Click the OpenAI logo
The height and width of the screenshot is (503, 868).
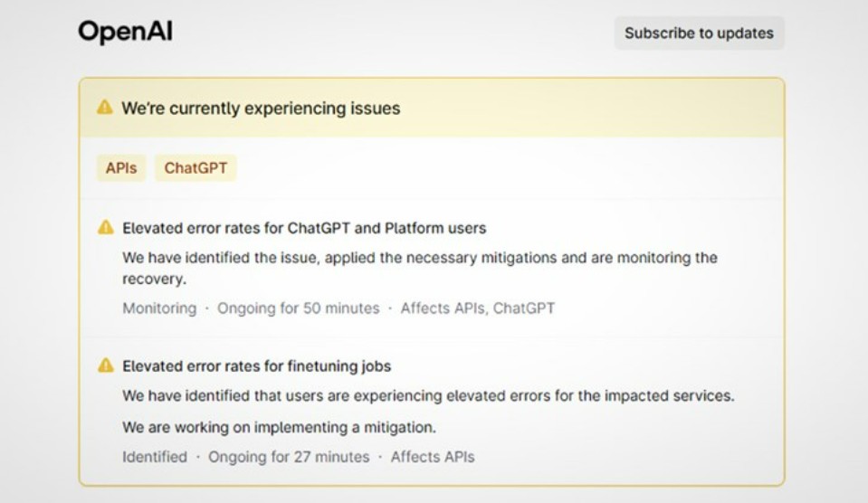(x=125, y=33)
